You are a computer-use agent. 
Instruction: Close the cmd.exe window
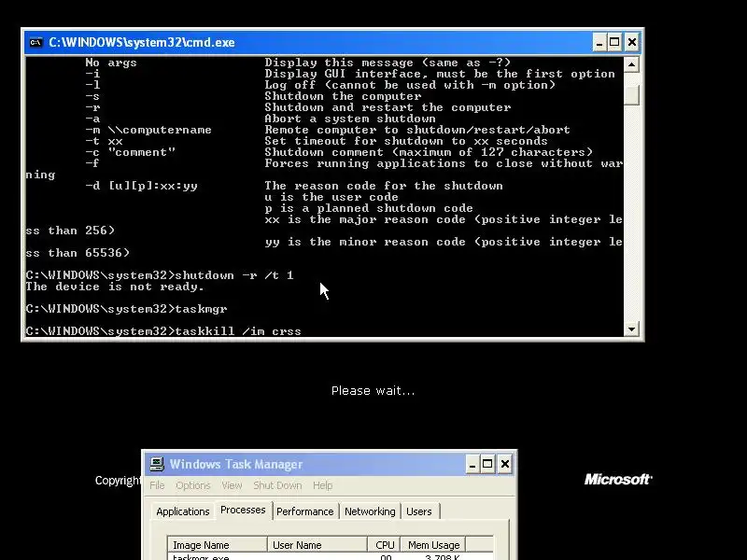632,42
